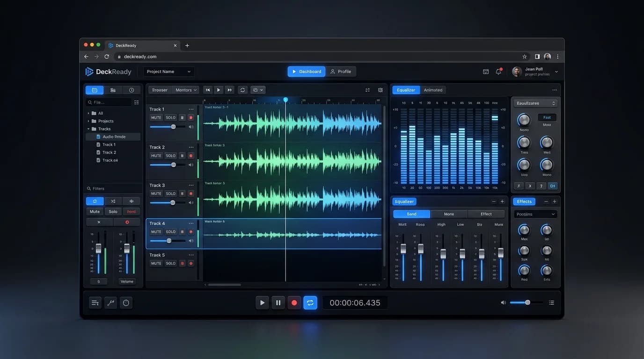Enable Solo on Track 4

[x=171, y=231]
